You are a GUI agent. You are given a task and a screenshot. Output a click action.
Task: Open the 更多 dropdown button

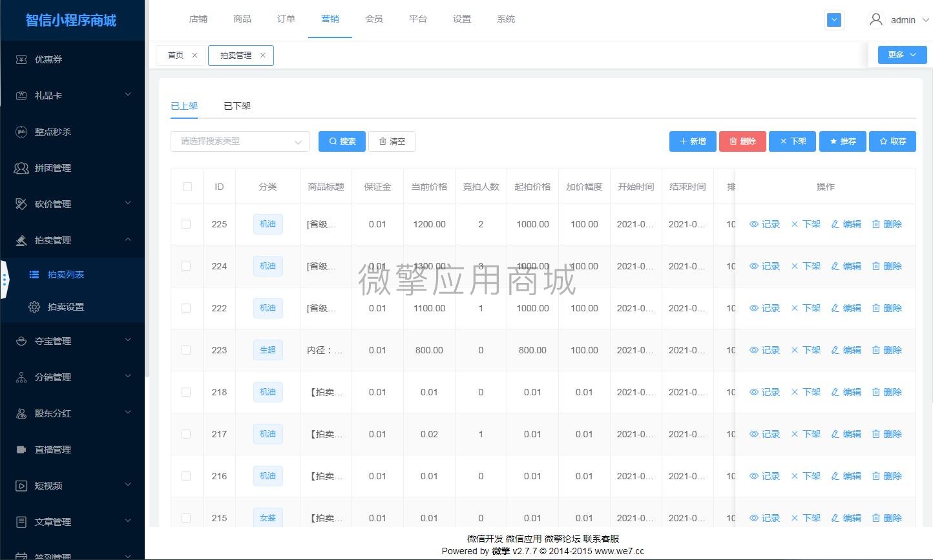coord(902,55)
